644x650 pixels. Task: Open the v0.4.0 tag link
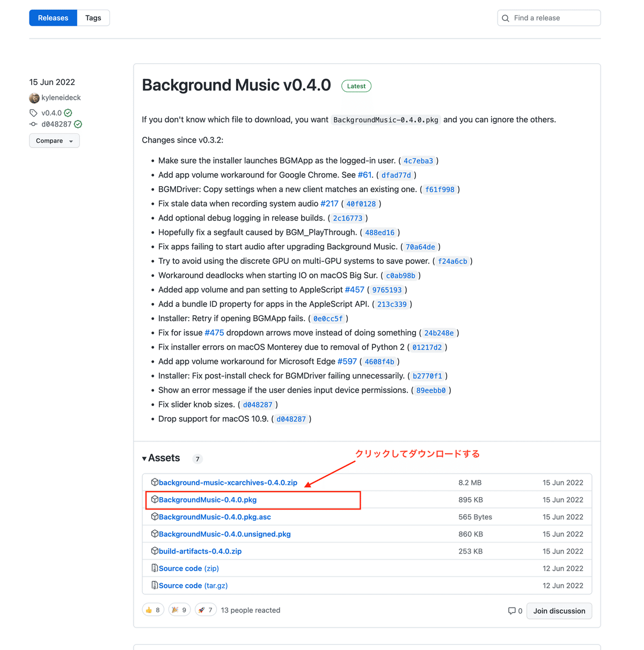pos(52,113)
